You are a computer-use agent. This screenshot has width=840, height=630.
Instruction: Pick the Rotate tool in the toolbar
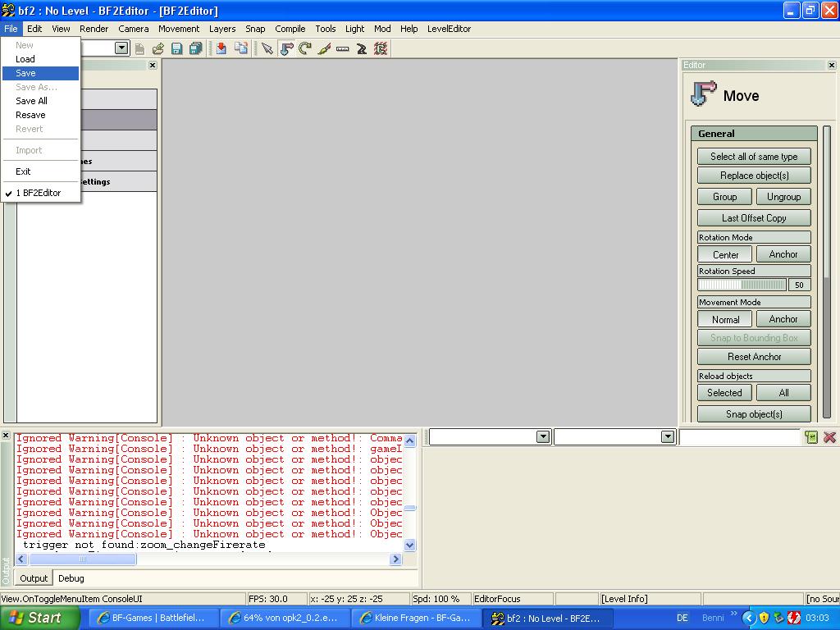305,48
